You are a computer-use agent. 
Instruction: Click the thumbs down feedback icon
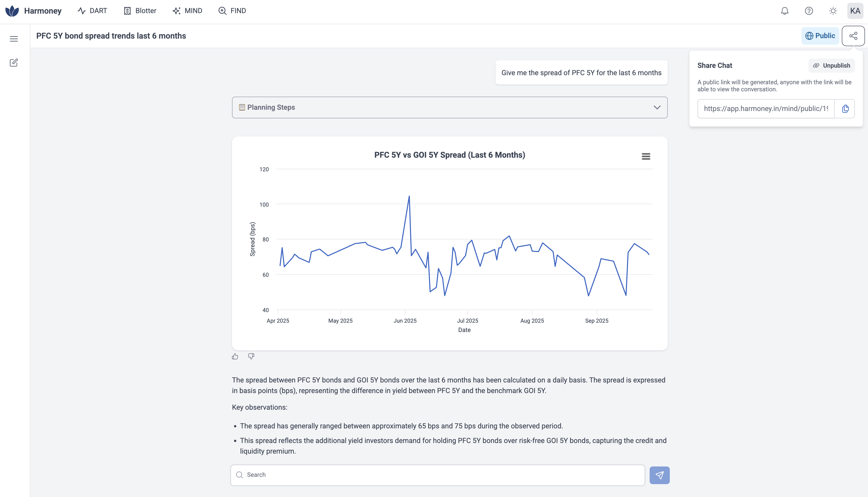click(251, 356)
